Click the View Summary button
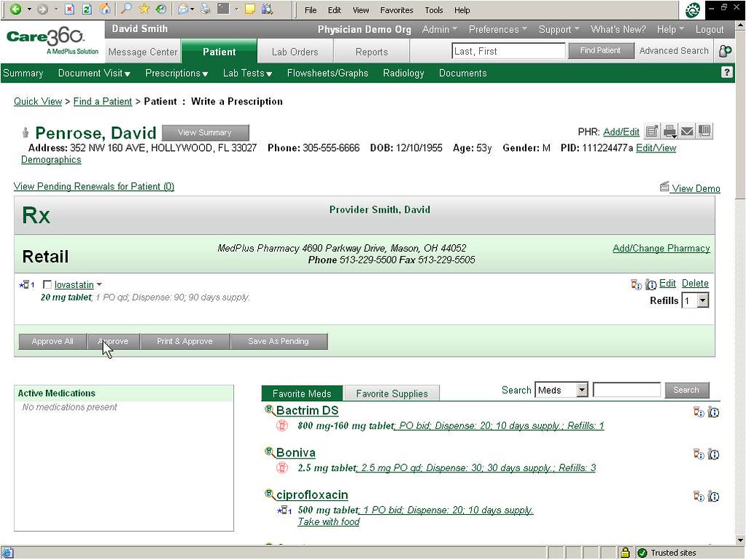Screen dimensions: 746x560 (205, 132)
